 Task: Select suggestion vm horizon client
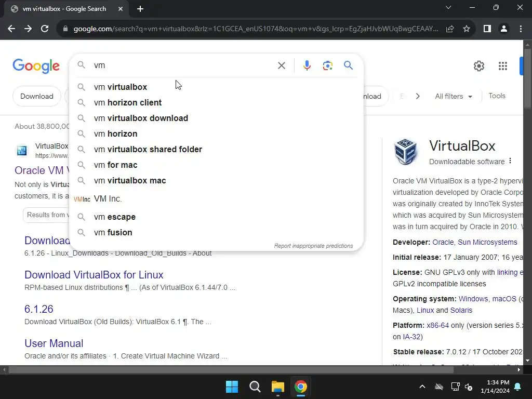216,102
